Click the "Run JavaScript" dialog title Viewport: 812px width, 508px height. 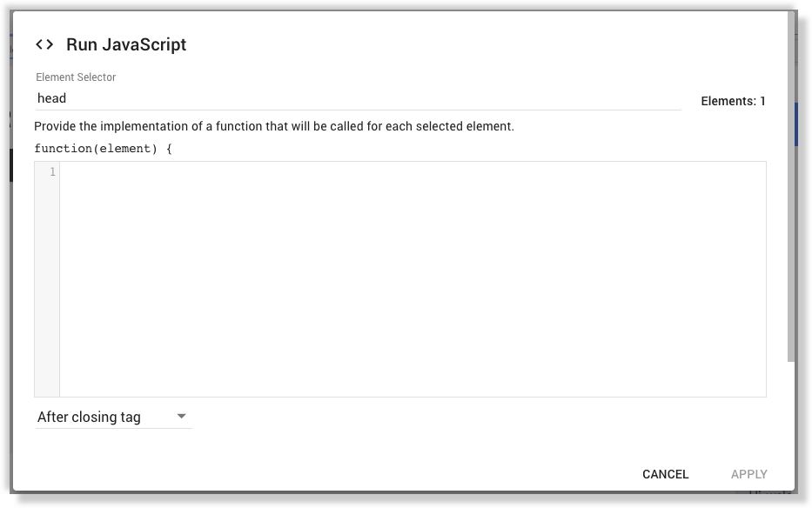pyautogui.click(x=125, y=44)
